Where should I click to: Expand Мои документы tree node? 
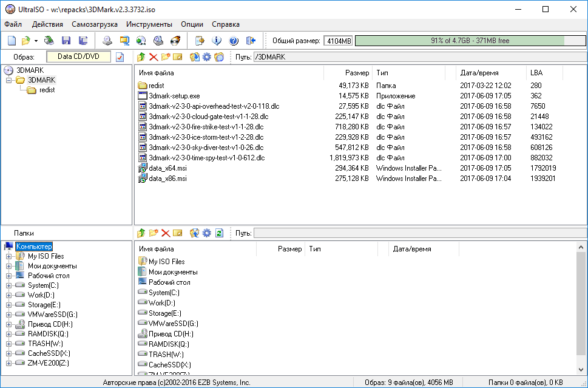pyautogui.click(x=8, y=266)
